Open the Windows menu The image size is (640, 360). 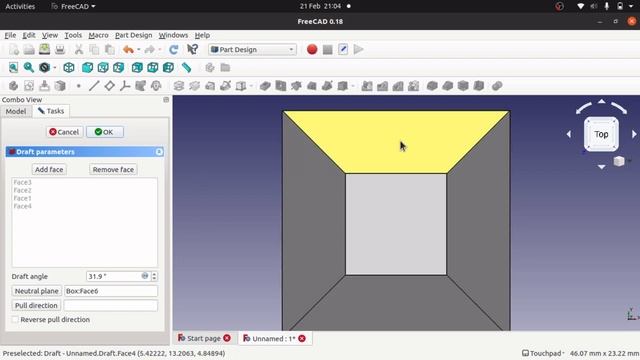pyautogui.click(x=173, y=35)
